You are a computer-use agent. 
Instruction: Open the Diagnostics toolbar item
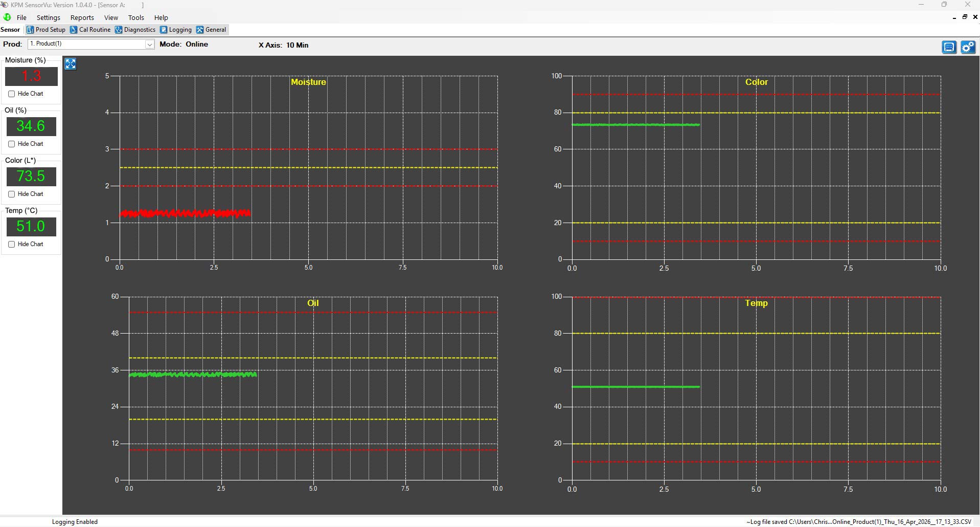coord(135,30)
